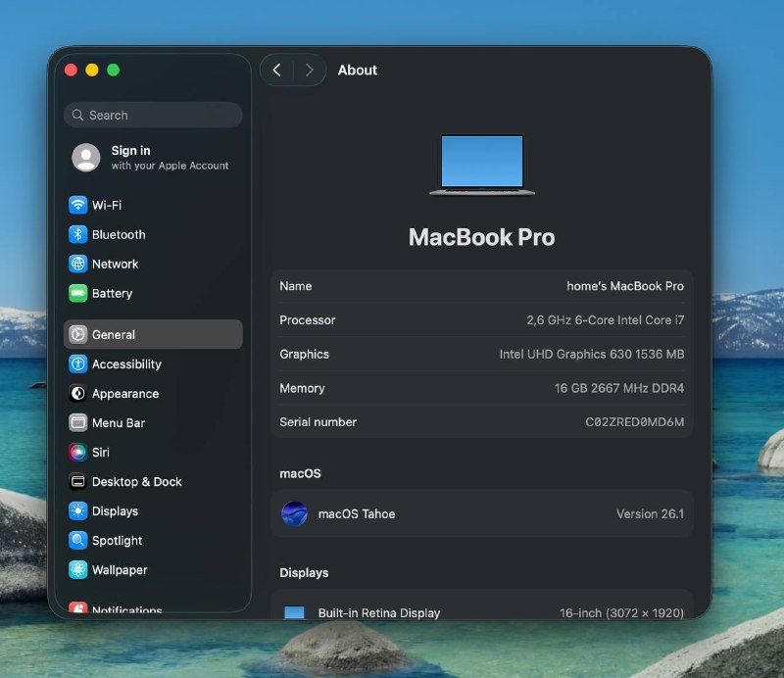Open Spotlight settings via its icon
This screenshot has height=678, width=784.
pyautogui.click(x=79, y=540)
